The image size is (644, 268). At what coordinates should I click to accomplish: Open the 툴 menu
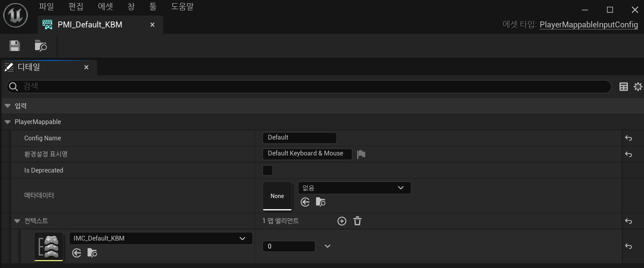[153, 7]
